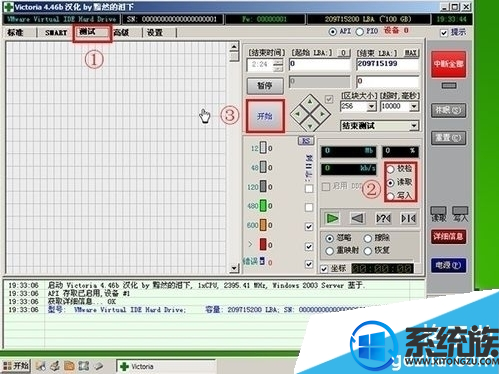The height and width of the screenshot is (374, 499).
Task: Open the timeout 10000 dropdown
Action: 414,107
